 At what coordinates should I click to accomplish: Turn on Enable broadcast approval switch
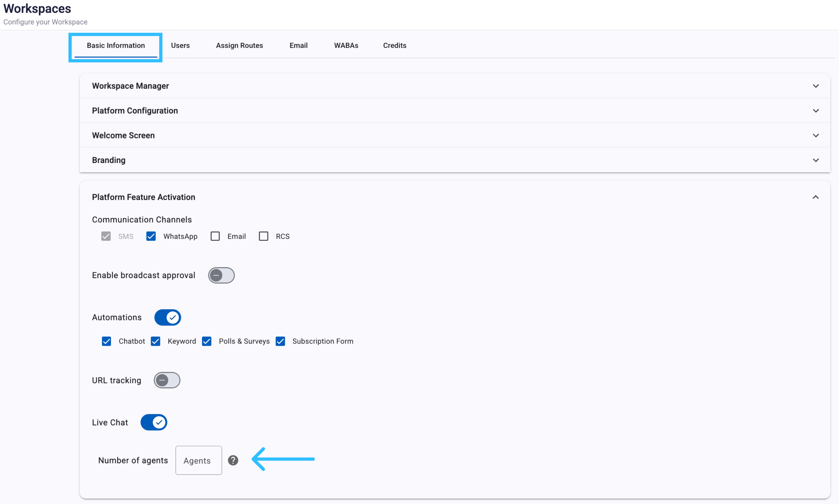click(x=221, y=275)
